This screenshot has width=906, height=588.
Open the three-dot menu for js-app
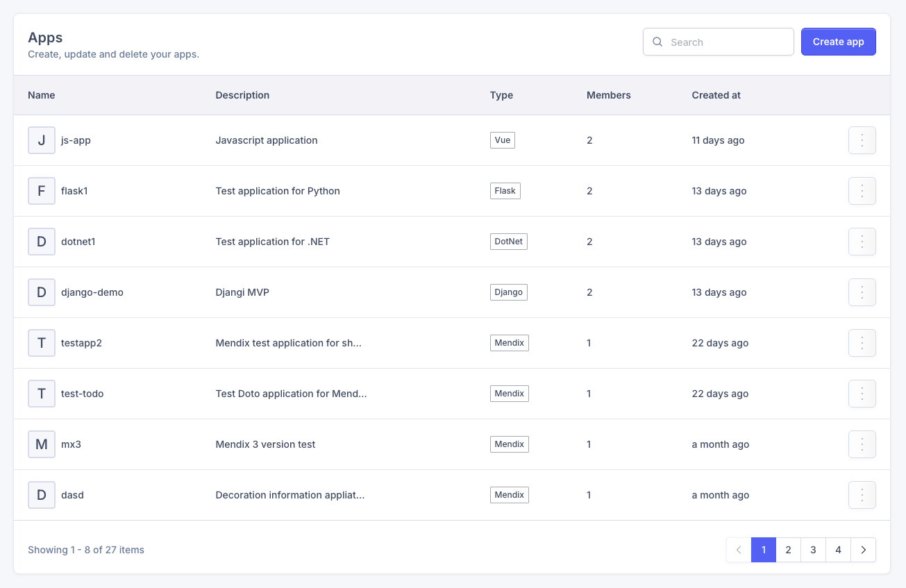862,140
